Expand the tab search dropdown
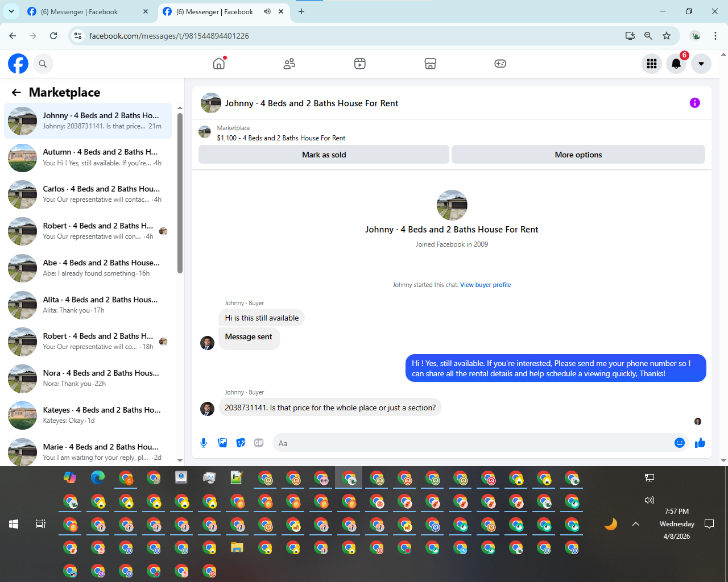The height and width of the screenshot is (582, 728). pos(11,12)
